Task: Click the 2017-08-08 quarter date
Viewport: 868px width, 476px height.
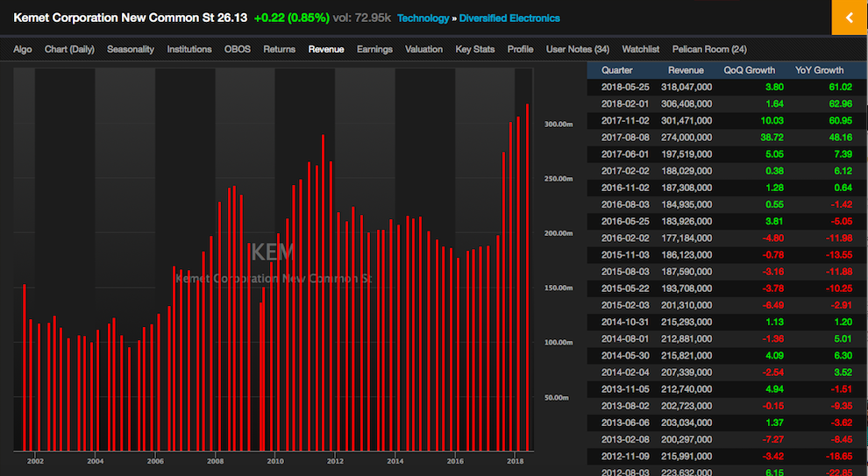Action: (x=625, y=138)
